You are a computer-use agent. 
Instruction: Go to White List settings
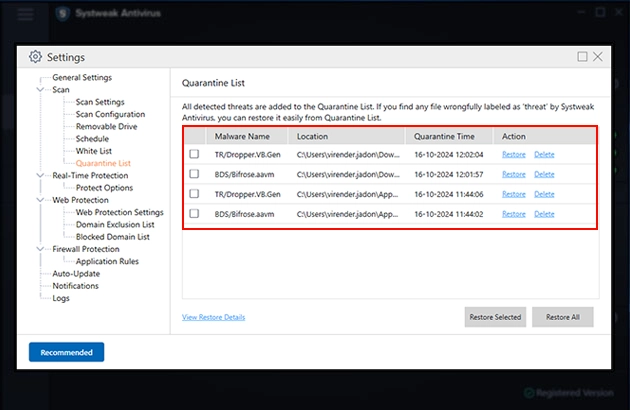(x=93, y=151)
